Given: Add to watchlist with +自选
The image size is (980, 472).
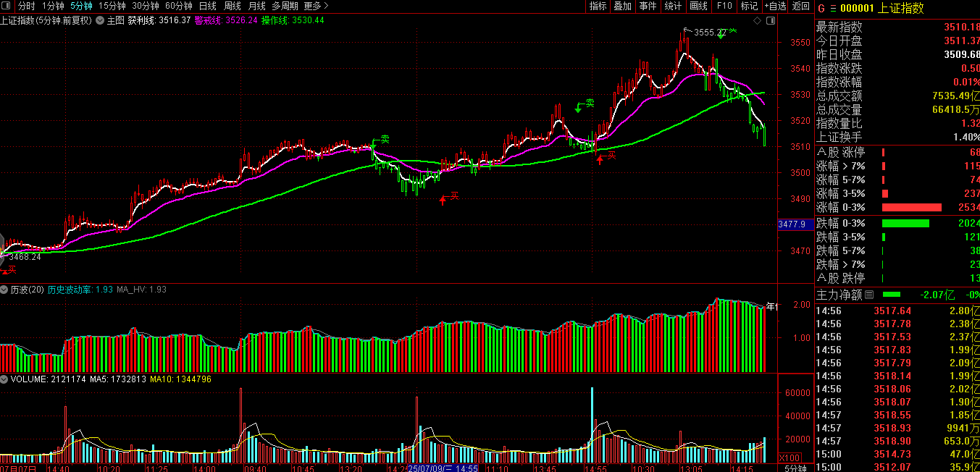Looking at the screenshot, I should click(775, 6).
